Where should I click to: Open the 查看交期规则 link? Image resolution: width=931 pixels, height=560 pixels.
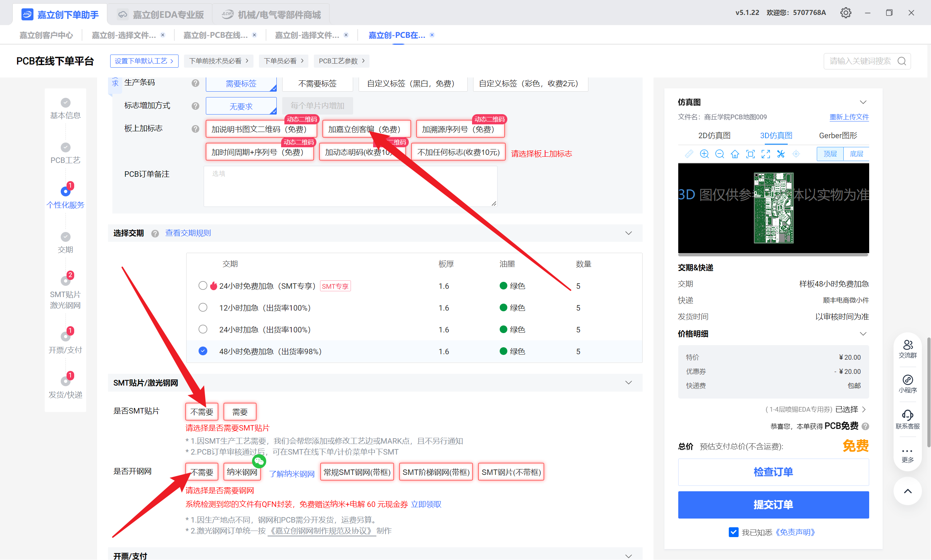coord(188,233)
